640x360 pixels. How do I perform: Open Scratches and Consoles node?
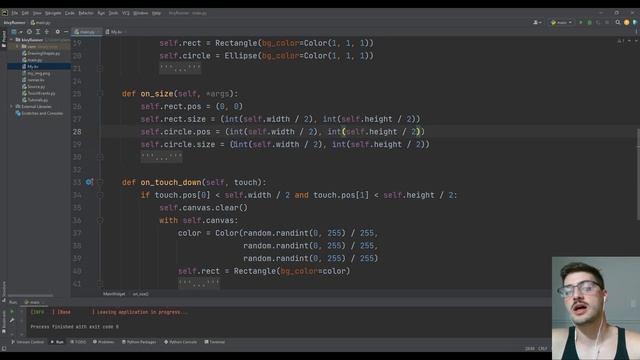coord(39,113)
